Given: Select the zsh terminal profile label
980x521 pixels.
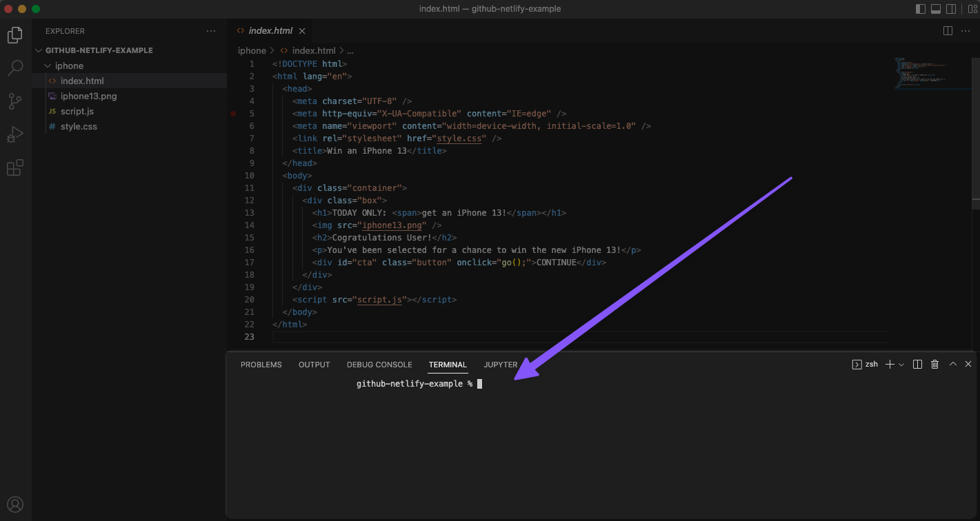Looking at the screenshot, I should point(866,365).
